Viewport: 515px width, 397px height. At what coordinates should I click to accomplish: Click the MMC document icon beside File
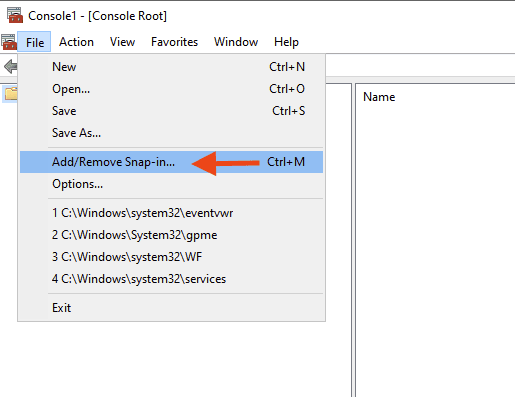[9, 42]
